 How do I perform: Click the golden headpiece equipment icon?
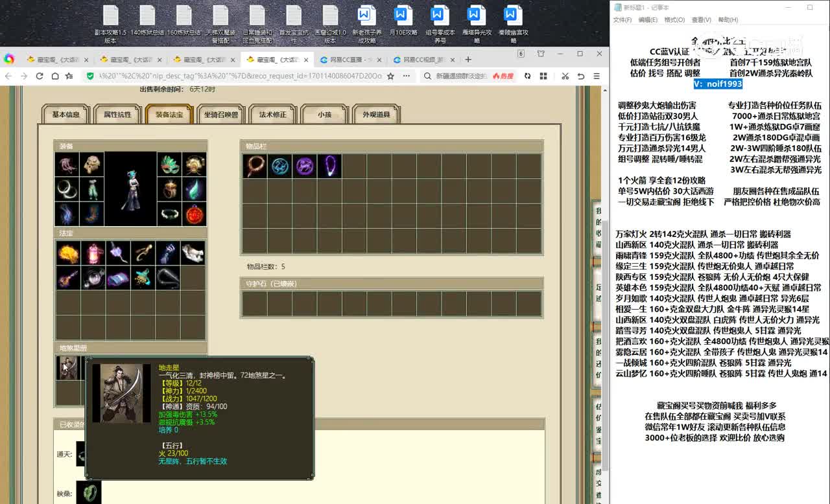[x=195, y=165]
